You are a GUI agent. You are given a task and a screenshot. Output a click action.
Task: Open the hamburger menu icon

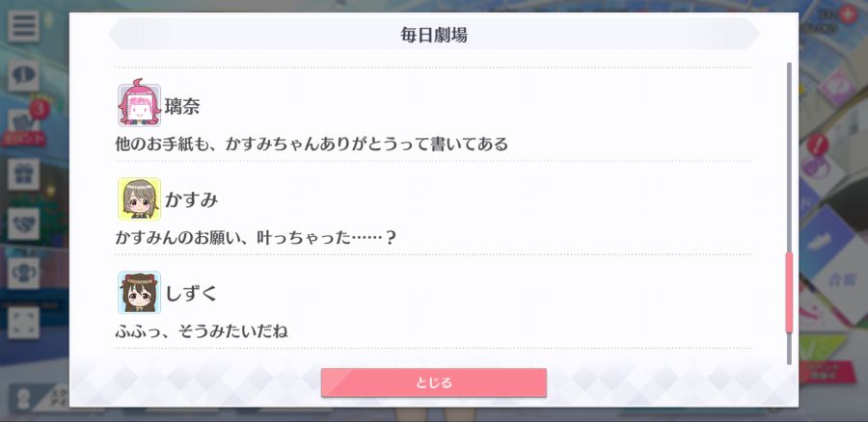[x=23, y=26]
